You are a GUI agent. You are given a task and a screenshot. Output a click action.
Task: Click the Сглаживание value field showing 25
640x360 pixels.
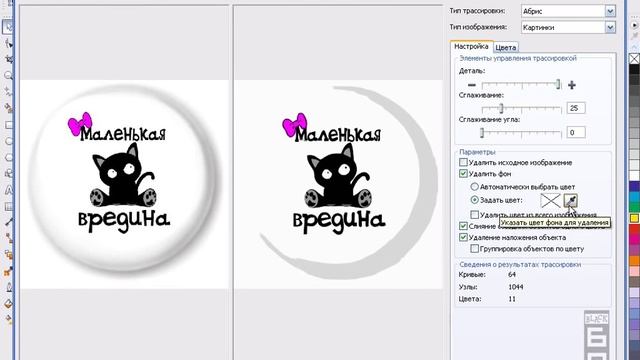576,108
